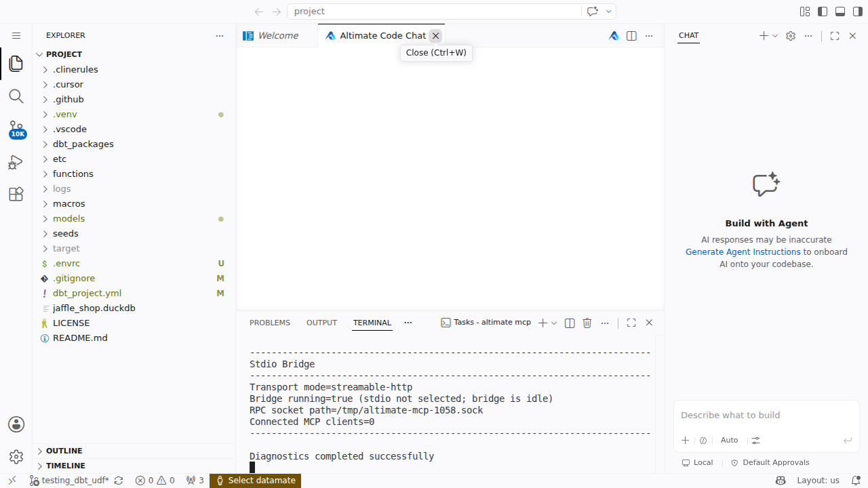
Task: Toggle the secondary side bar
Action: pos(858,12)
